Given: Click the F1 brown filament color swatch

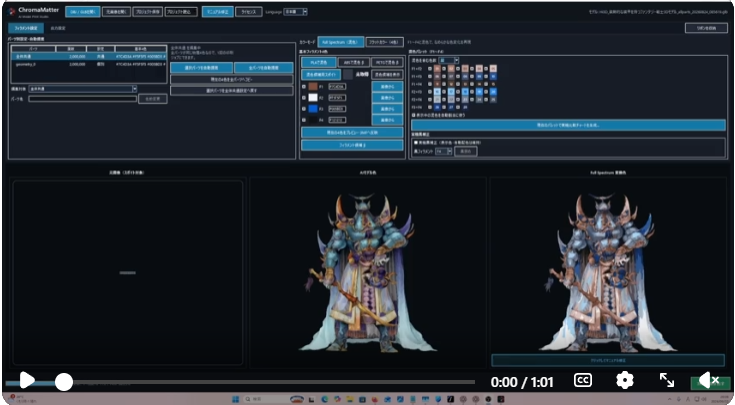Looking at the screenshot, I should 313,87.
